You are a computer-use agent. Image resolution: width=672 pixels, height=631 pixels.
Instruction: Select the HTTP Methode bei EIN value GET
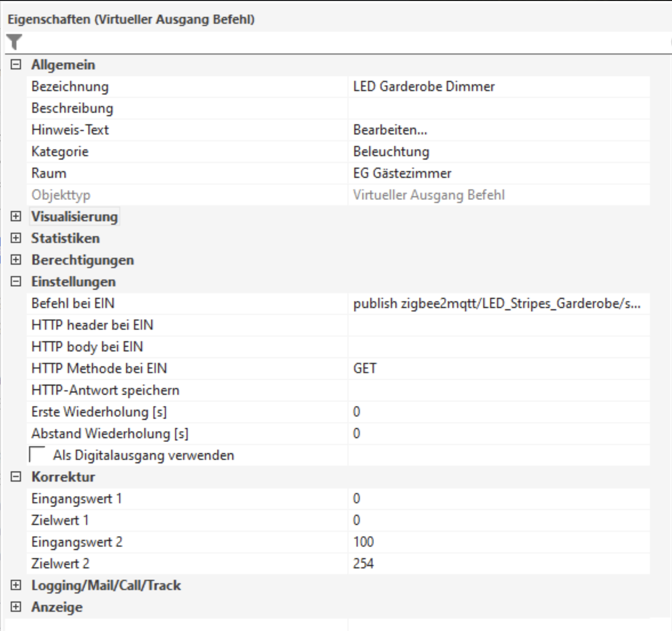pos(498,368)
